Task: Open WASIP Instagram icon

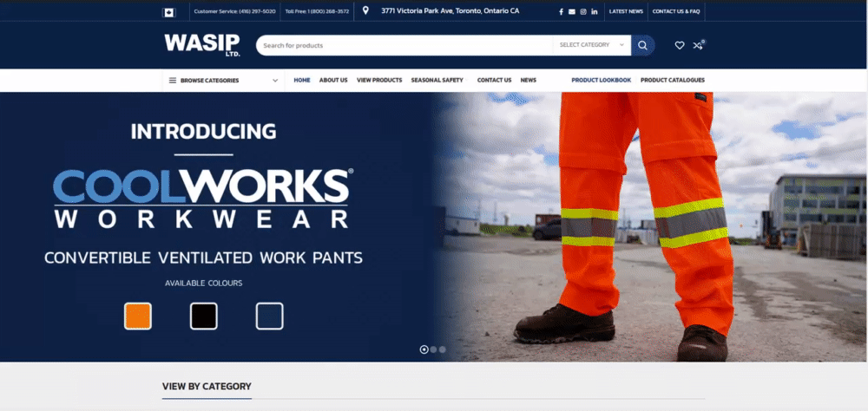Action: click(583, 11)
